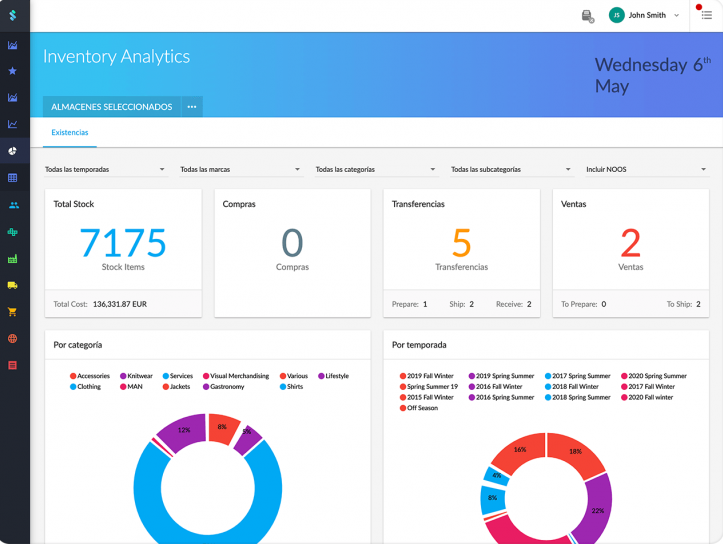
Task: Open the Incluir NOOS dropdown
Action: 646,170
